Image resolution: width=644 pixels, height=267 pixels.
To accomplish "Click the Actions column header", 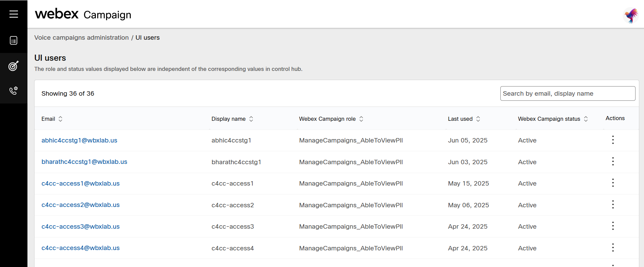I will click(615, 118).
